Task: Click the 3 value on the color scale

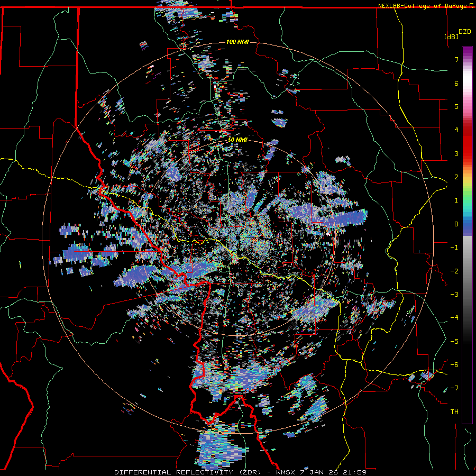Action: [456, 153]
